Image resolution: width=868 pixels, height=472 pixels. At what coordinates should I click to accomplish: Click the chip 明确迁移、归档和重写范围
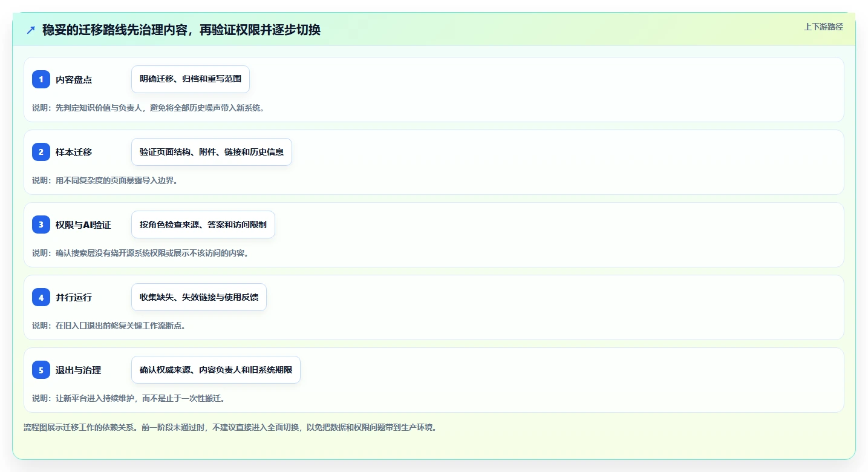[x=191, y=79]
